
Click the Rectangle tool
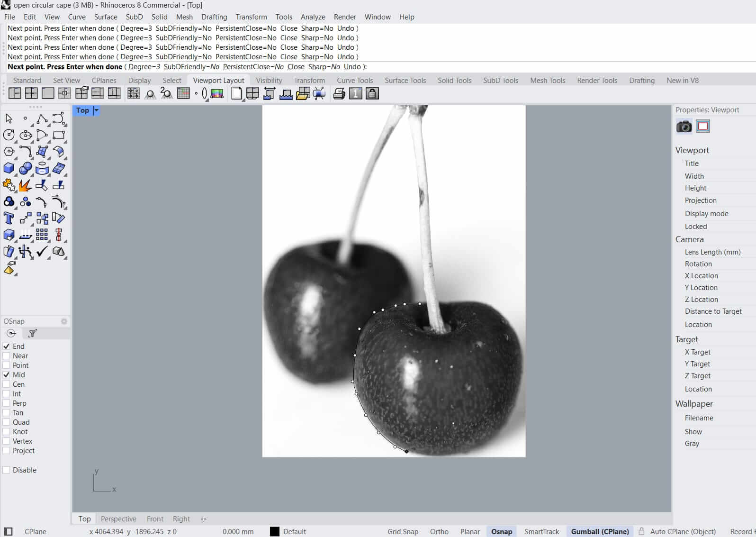pos(59,135)
